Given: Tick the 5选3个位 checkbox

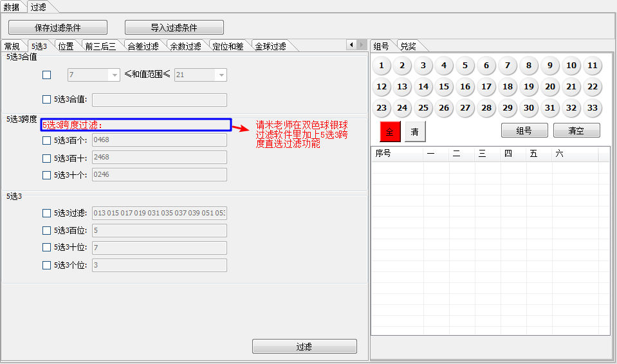Looking at the screenshot, I should (46, 265).
